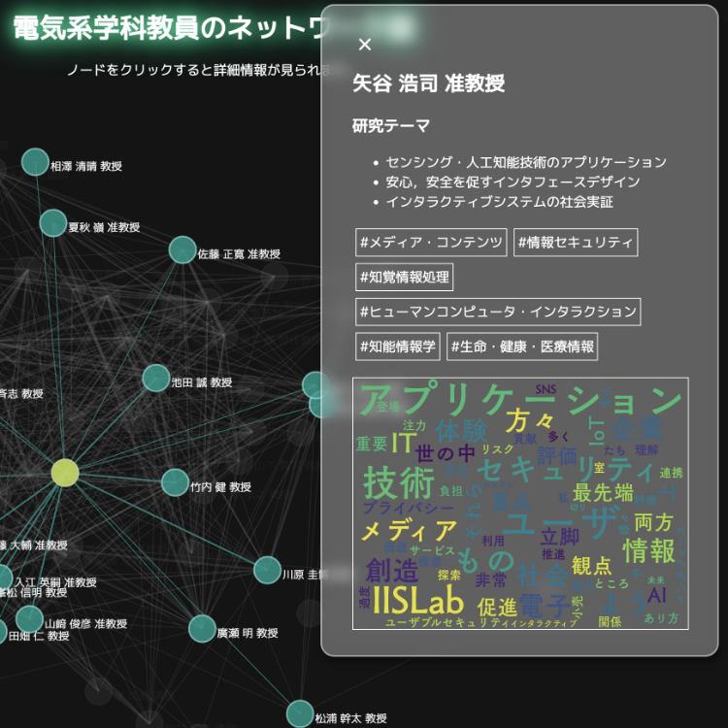Select the #知能情報学 tag
The width and height of the screenshot is (728, 728).
[x=398, y=346]
